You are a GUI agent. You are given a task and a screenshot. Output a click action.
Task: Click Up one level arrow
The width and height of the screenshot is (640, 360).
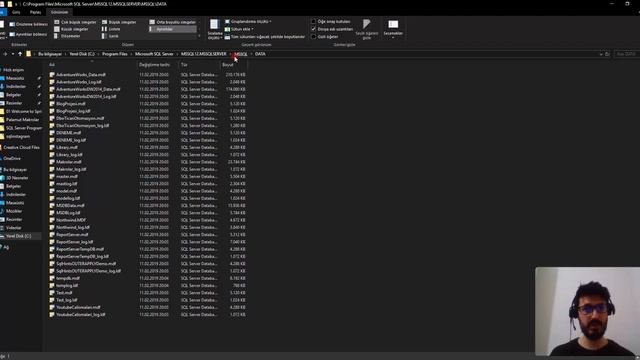[x=20, y=54]
